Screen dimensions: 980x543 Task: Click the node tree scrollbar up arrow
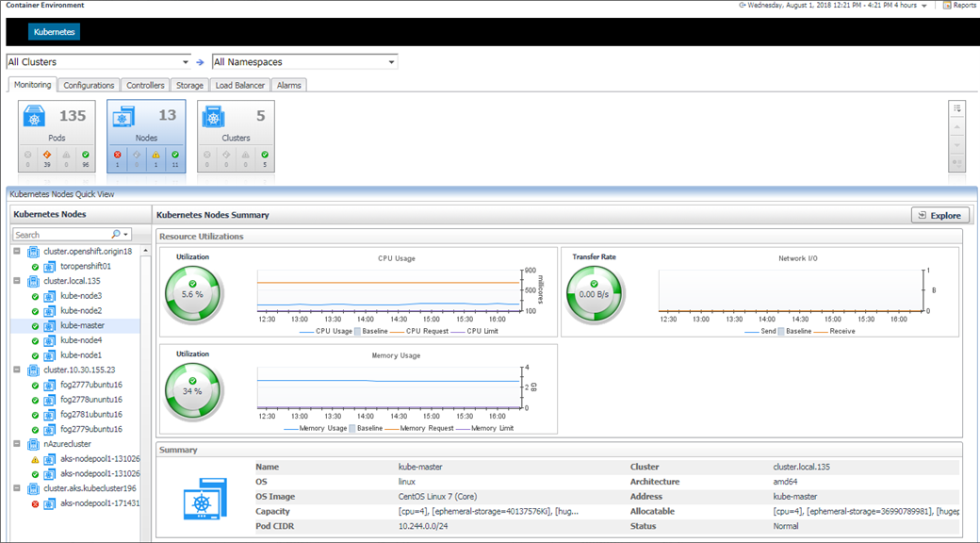pyautogui.click(x=146, y=251)
